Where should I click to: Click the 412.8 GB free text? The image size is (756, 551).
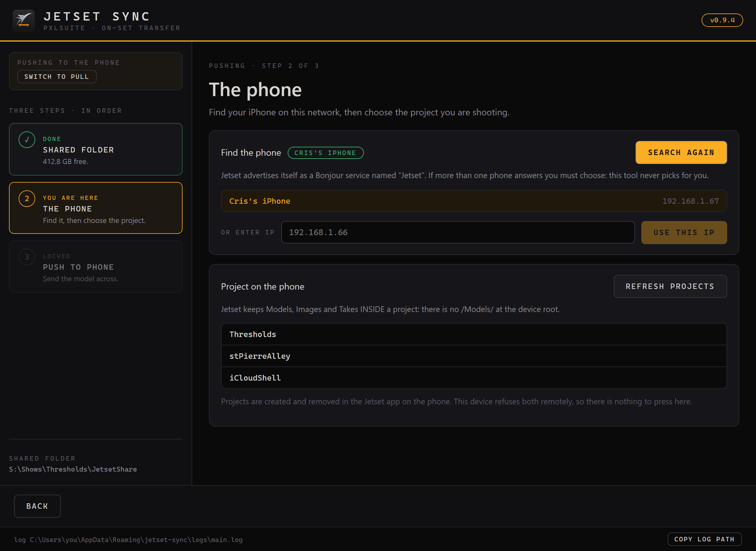point(65,161)
